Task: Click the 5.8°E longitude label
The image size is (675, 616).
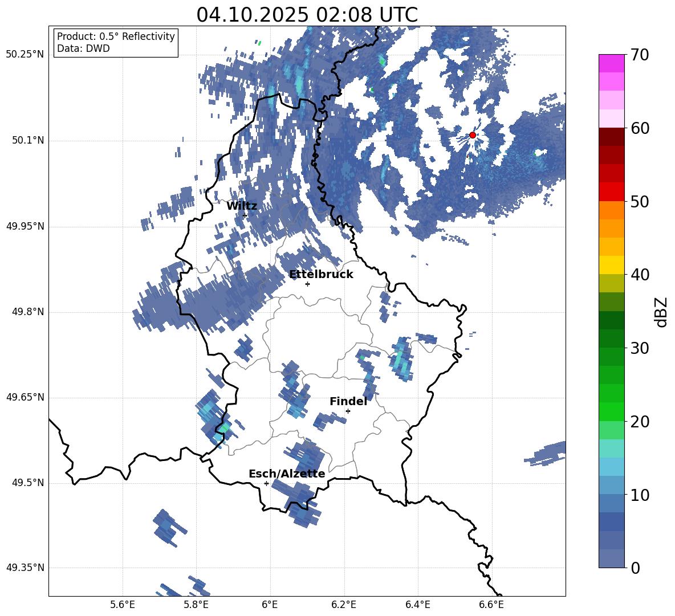Action: point(196,605)
